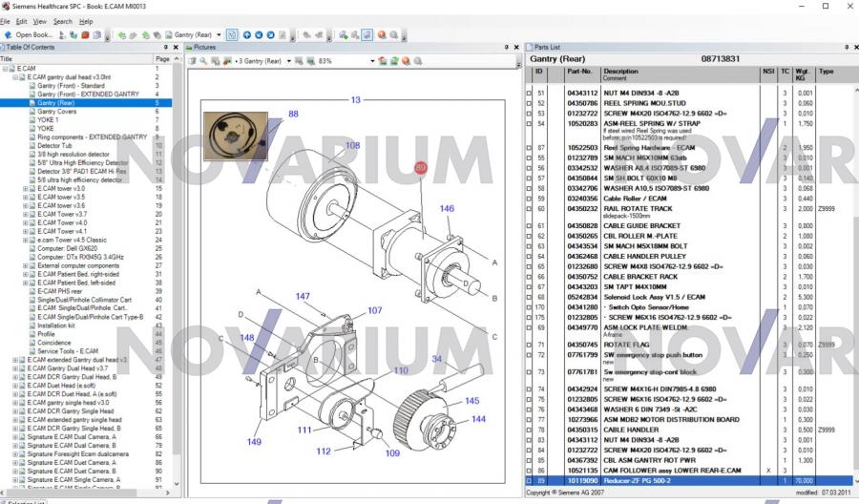The height and width of the screenshot is (504, 859).
Task: Expand the E.CAM tower v3.0 tree node
Action: tap(26, 189)
